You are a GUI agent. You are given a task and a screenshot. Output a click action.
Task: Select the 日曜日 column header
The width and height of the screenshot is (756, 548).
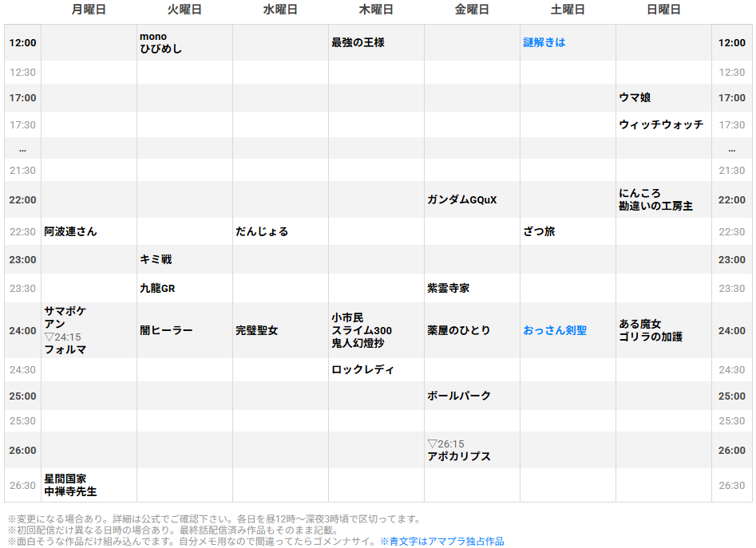click(x=663, y=10)
